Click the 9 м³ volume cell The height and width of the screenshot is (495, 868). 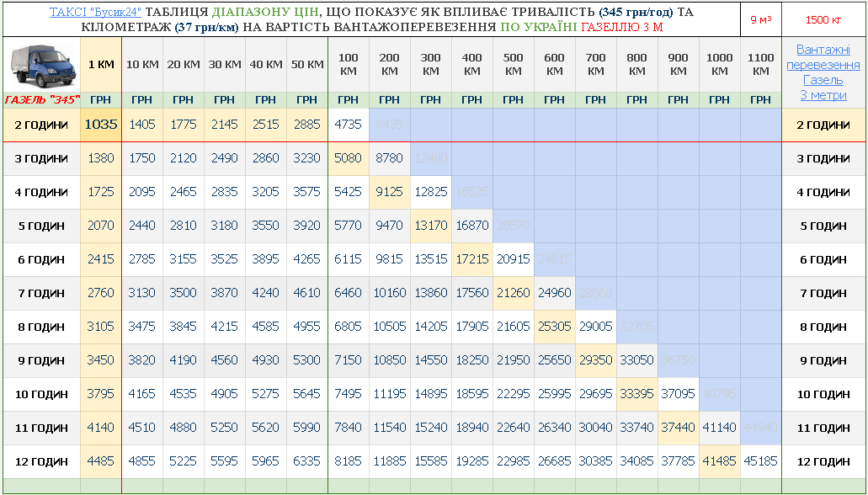pyautogui.click(x=760, y=19)
